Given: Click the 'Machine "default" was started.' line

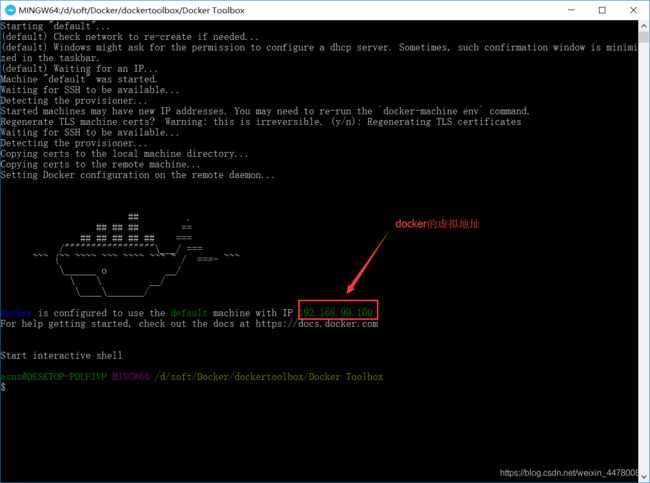Looking at the screenshot, I should 79,79.
